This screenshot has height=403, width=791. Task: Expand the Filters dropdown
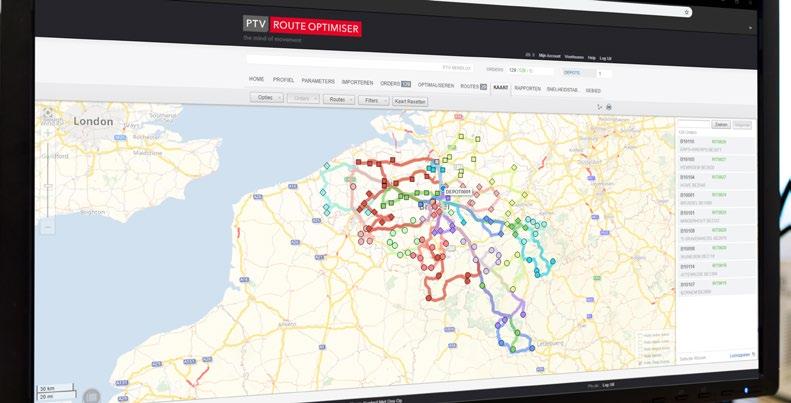[373, 101]
